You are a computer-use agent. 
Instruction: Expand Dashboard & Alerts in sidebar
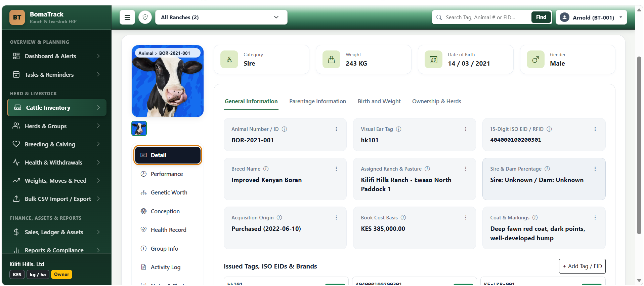point(56,56)
